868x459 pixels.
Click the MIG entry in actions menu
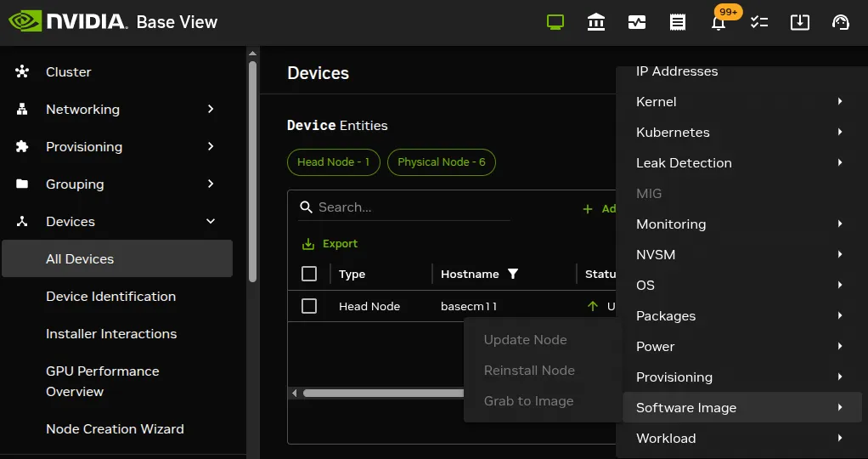[741, 194]
